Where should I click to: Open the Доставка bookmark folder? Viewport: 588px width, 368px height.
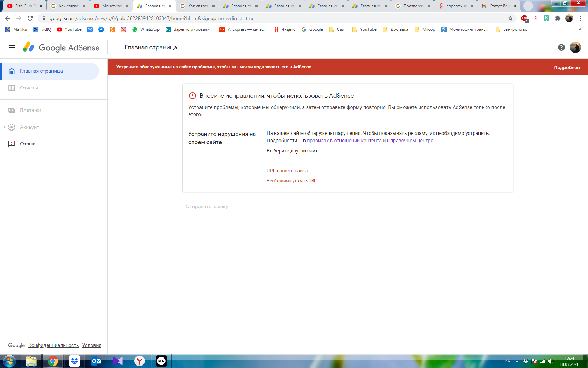[395, 29]
